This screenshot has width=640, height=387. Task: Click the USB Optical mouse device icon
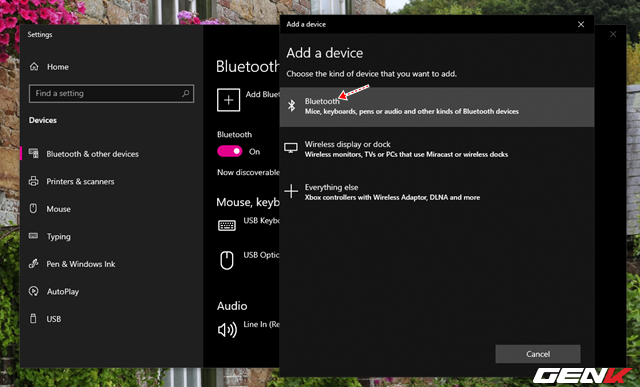tap(227, 260)
